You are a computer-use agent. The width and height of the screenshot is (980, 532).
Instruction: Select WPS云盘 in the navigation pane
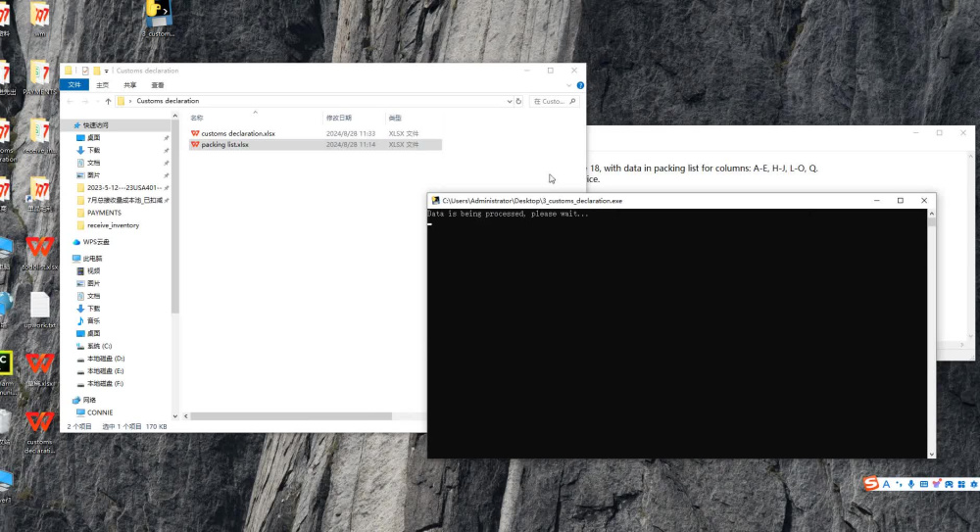pos(96,242)
